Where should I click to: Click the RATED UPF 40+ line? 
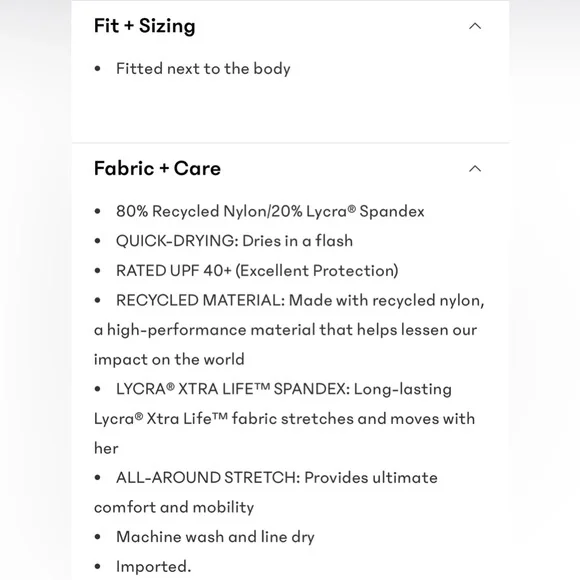(x=257, y=271)
